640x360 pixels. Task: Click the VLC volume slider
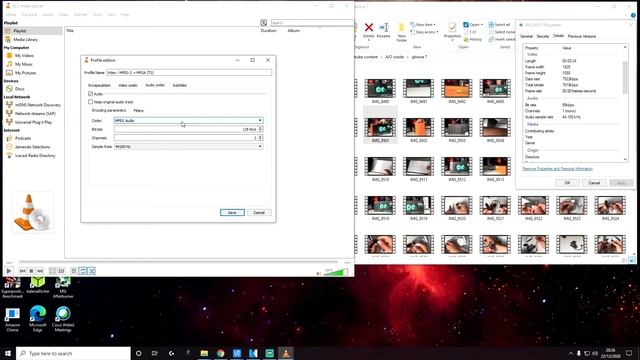[336, 271]
